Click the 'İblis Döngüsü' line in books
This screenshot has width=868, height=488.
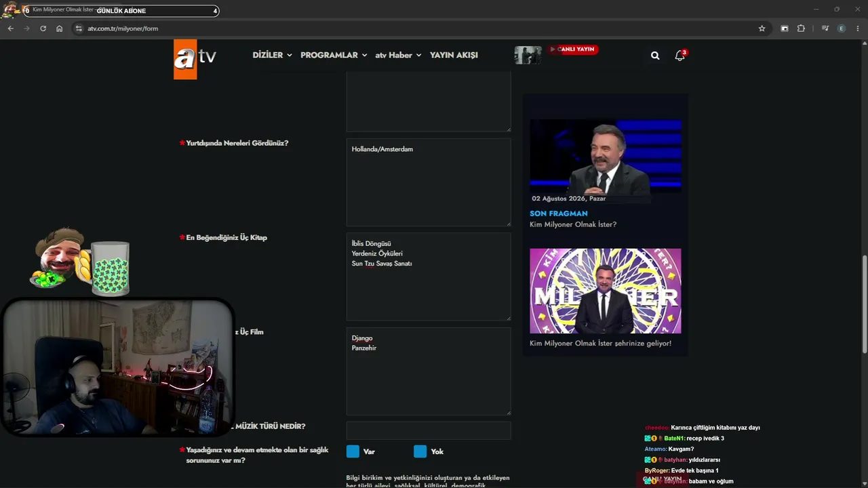(371, 243)
